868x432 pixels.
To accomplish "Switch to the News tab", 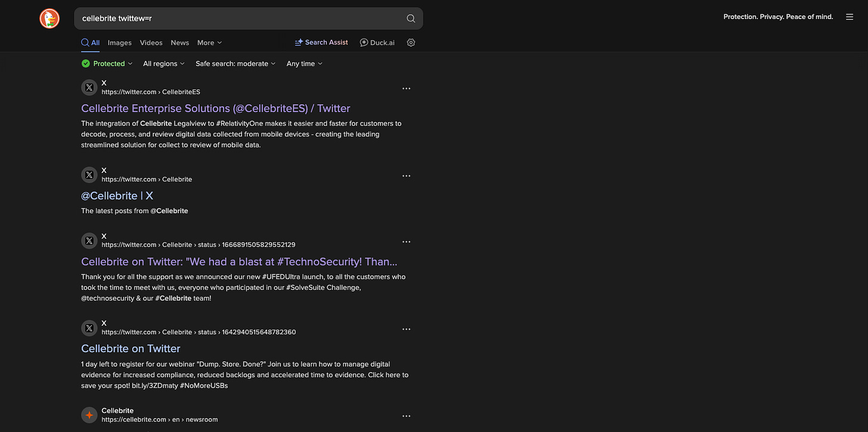I will coord(179,42).
